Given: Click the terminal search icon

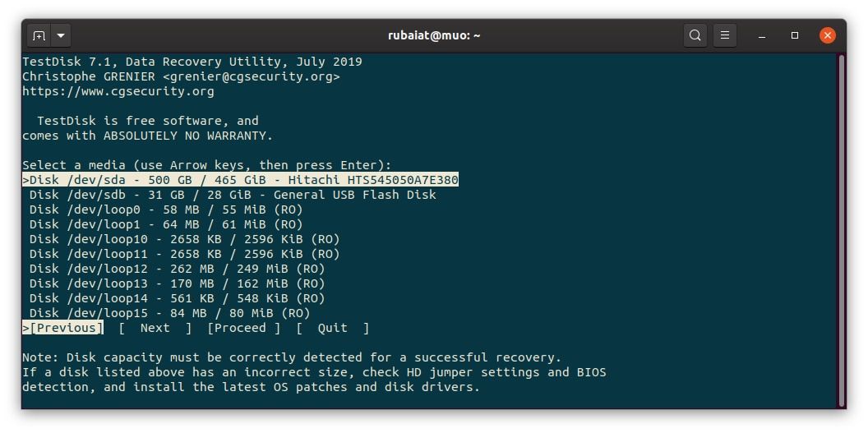Looking at the screenshot, I should click(x=695, y=35).
